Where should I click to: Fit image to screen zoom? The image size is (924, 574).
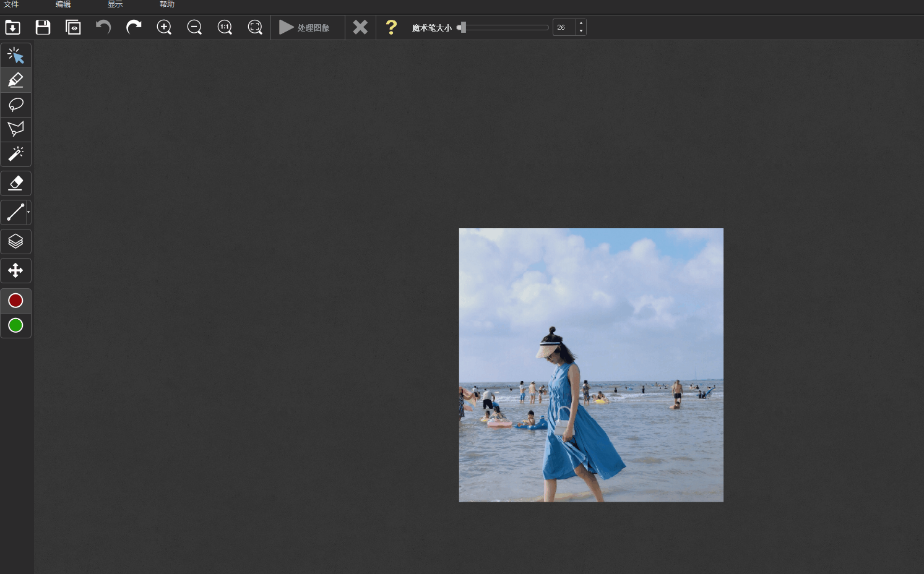click(255, 27)
